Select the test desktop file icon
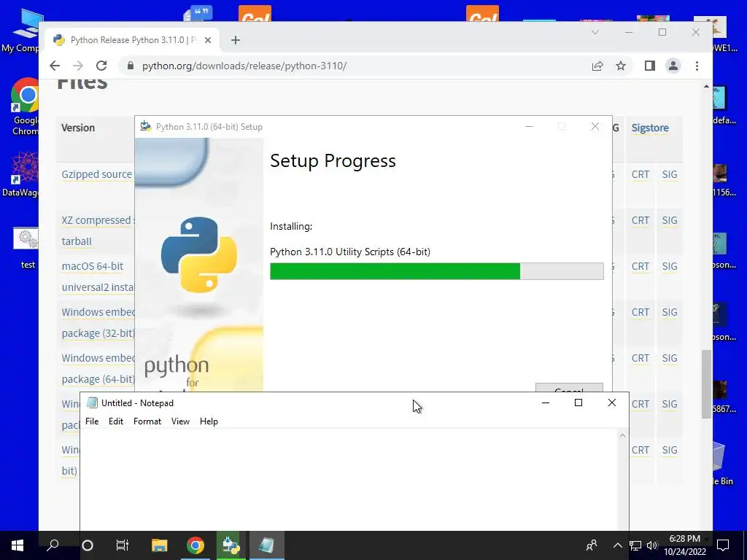The image size is (747, 560). (x=27, y=249)
